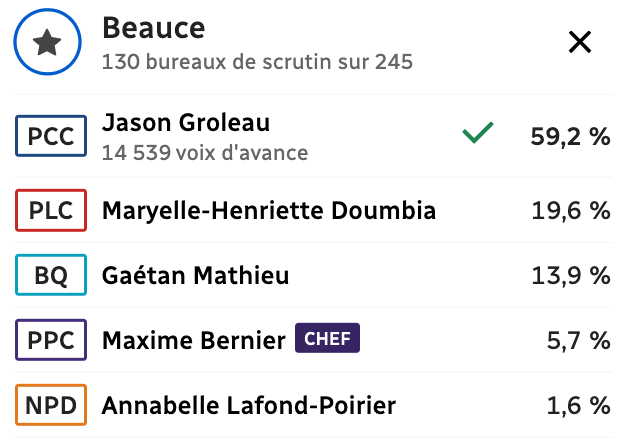This screenshot has height=448, width=618.
Task: Click the green winner checkmark icon
Action: pos(478,134)
